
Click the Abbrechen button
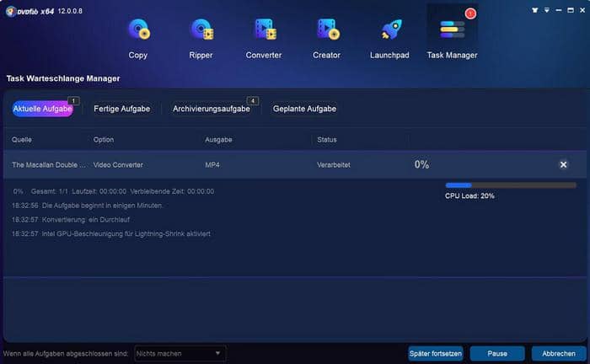[558, 354]
